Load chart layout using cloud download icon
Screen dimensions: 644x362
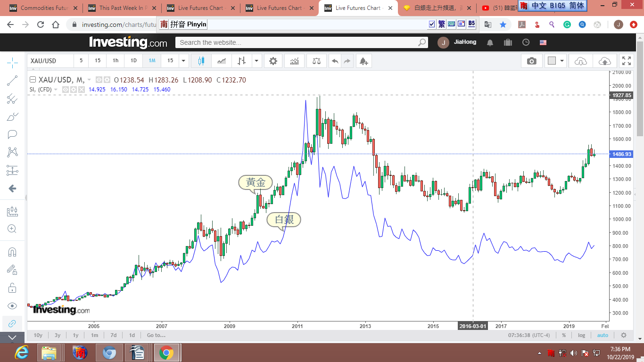(581, 61)
